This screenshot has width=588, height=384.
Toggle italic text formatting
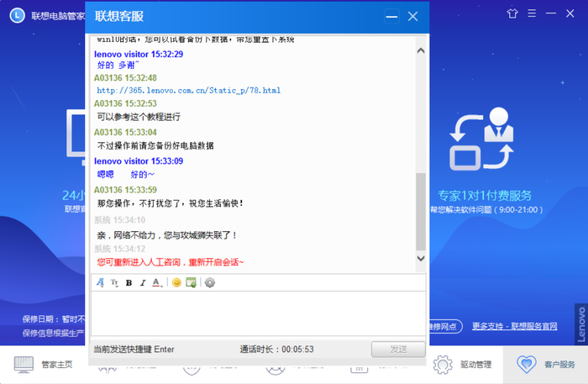coord(143,282)
